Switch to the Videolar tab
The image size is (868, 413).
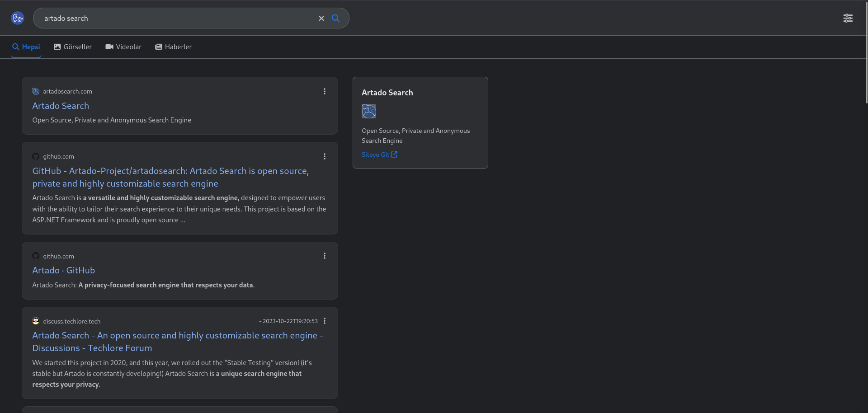(x=123, y=47)
